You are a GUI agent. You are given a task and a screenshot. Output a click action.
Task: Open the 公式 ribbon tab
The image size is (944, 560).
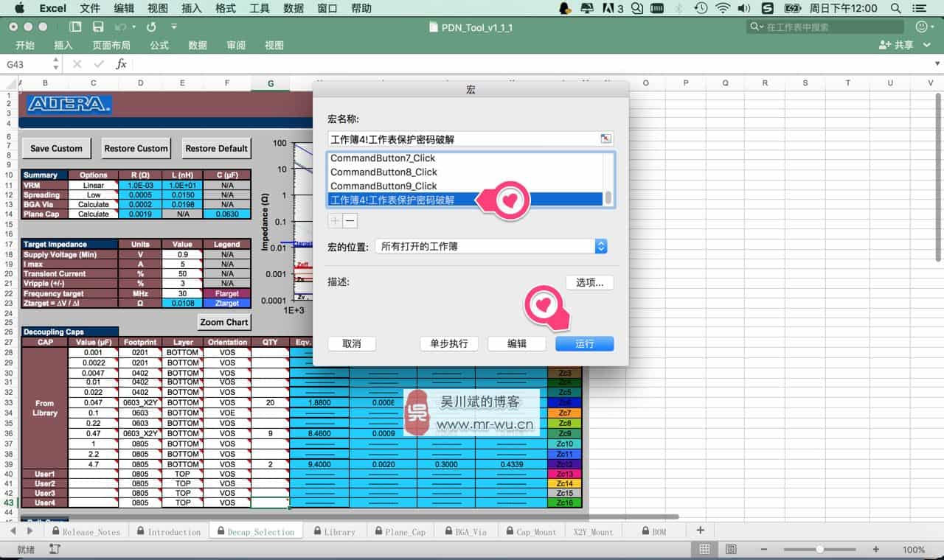tap(159, 45)
